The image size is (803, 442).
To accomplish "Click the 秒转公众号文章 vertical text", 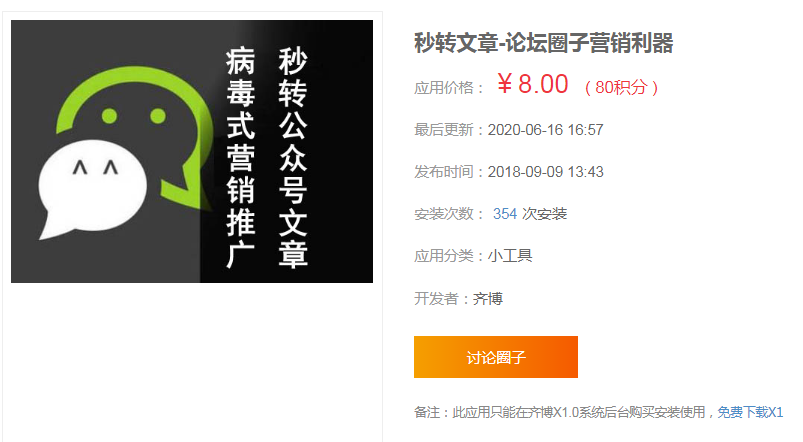I will 293,157.
